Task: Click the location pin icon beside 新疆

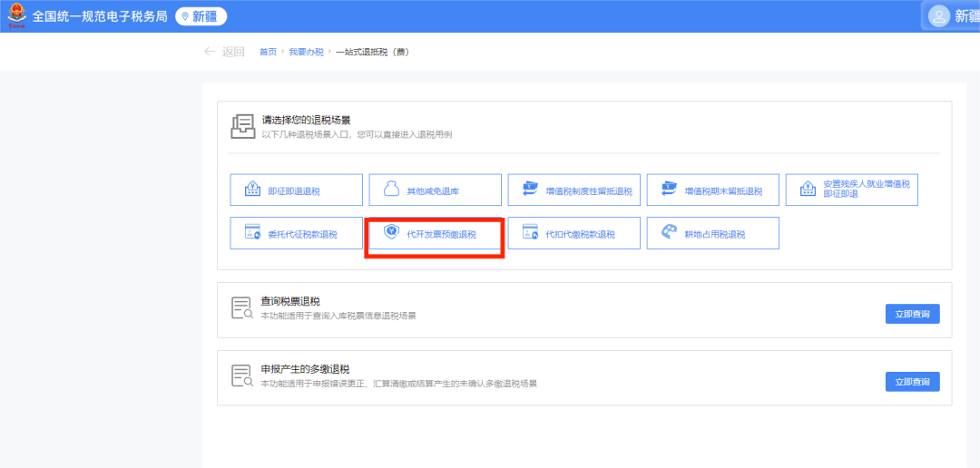Action: click(x=185, y=17)
